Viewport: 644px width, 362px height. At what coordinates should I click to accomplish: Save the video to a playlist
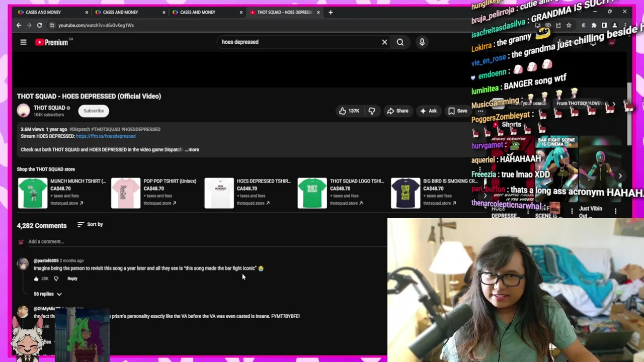point(457,111)
